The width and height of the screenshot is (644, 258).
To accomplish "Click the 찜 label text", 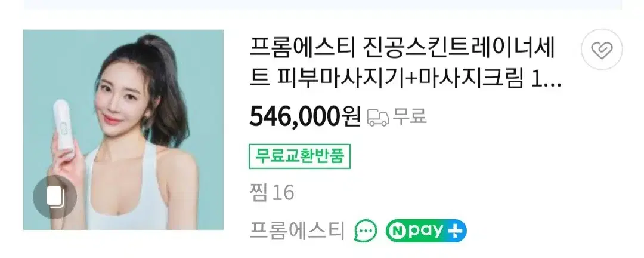I will pos(259,192).
